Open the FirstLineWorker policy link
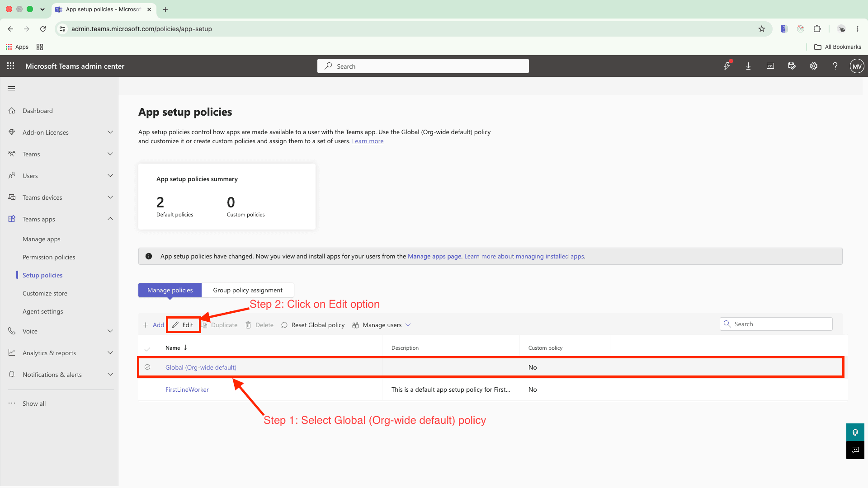Viewport: 868px width, 488px height. [187, 389]
